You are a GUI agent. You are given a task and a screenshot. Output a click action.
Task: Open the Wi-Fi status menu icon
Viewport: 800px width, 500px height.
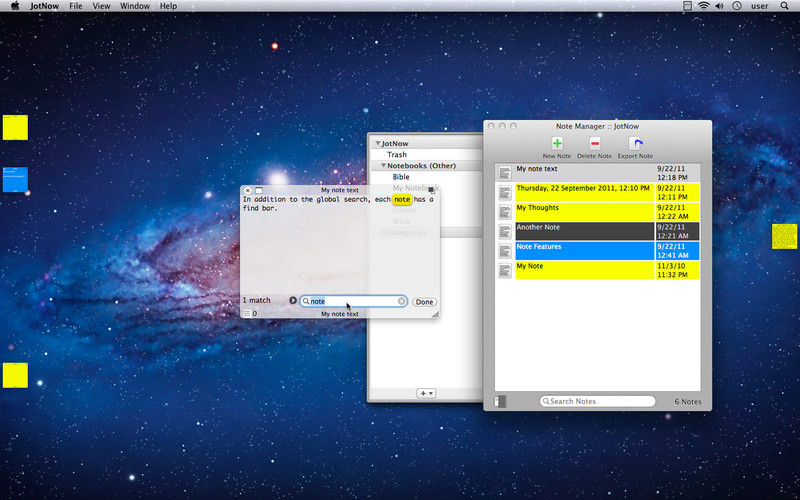(703, 6)
